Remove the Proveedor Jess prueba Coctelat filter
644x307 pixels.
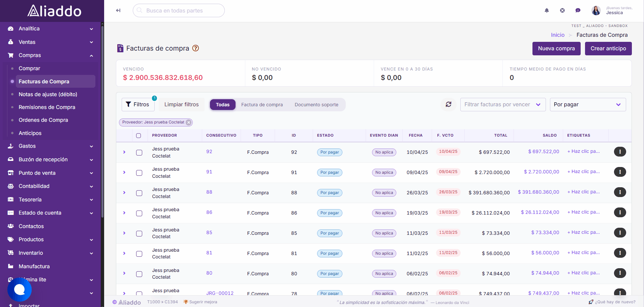(189, 122)
